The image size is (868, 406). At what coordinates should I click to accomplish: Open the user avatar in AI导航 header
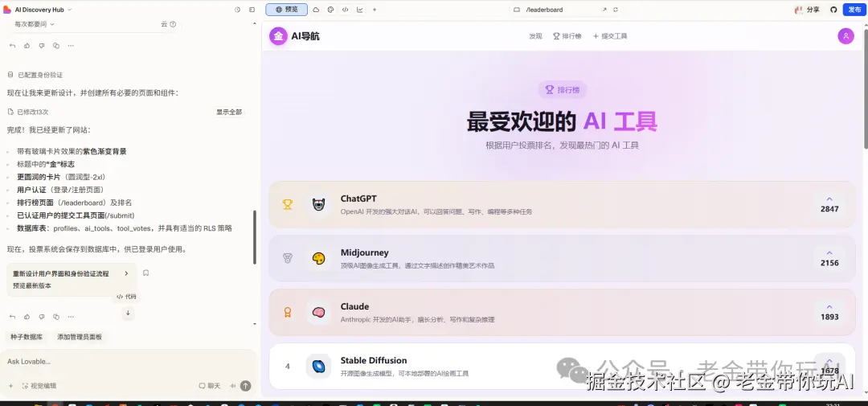(x=845, y=36)
